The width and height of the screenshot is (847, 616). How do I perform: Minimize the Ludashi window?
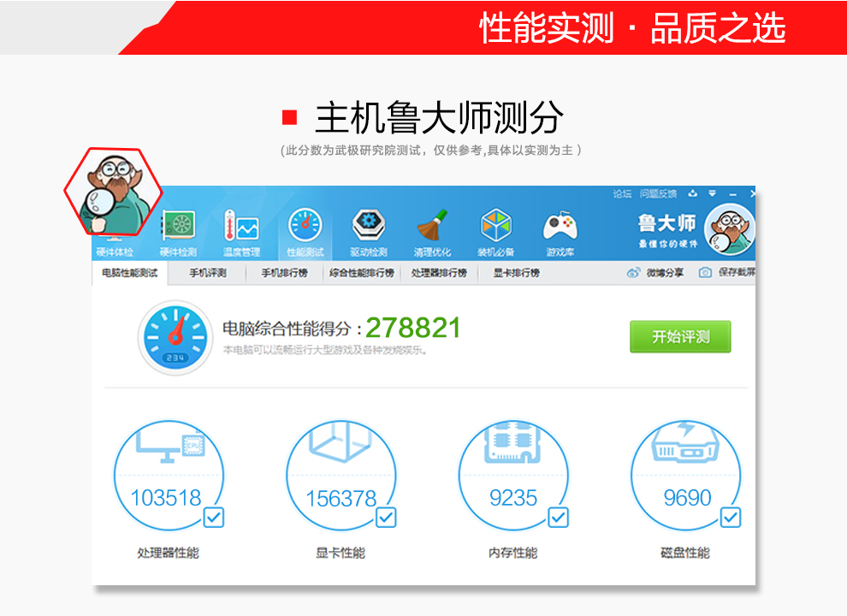click(x=733, y=193)
